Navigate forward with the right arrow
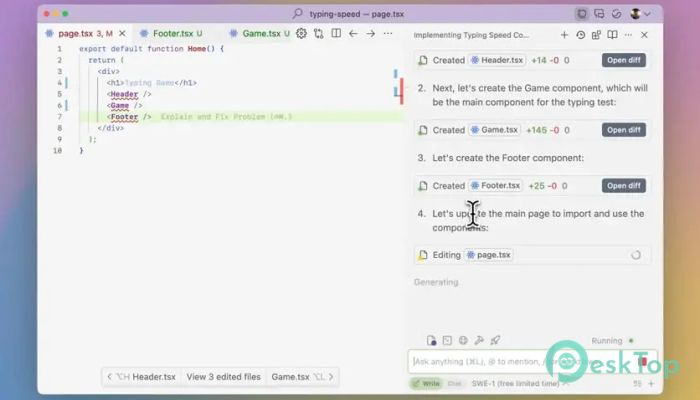The height and width of the screenshot is (400, 700). pyautogui.click(x=371, y=33)
